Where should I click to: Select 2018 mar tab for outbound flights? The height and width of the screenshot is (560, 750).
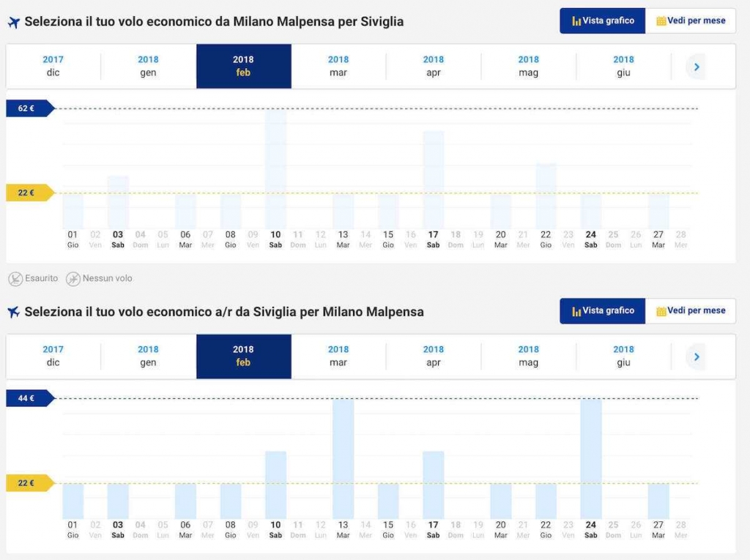(338, 66)
